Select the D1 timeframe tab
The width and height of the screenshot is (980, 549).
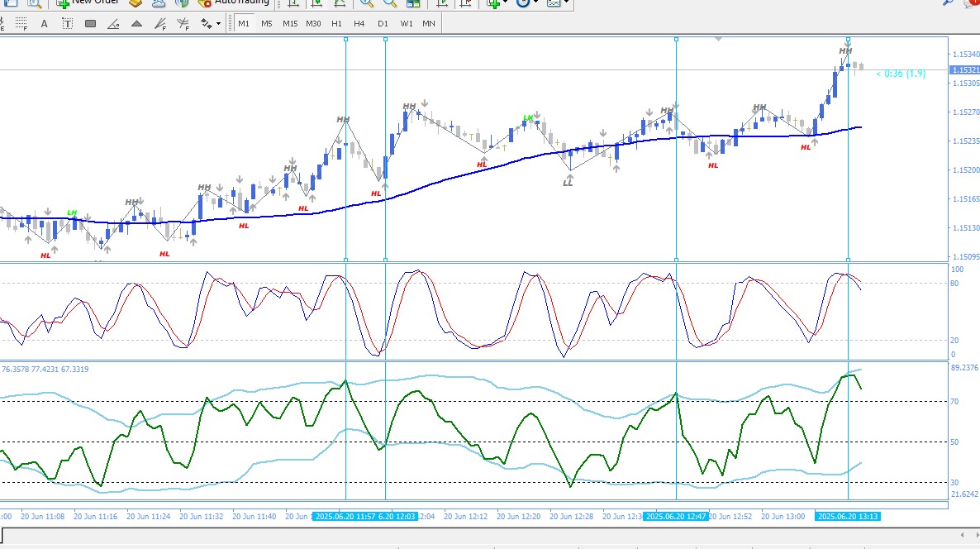(x=383, y=24)
